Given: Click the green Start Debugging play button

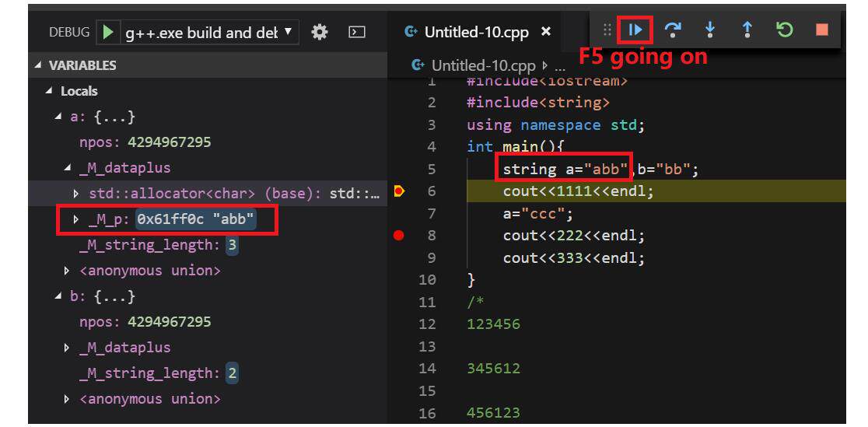Looking at the screenshot, I should [x=109, y=32].
